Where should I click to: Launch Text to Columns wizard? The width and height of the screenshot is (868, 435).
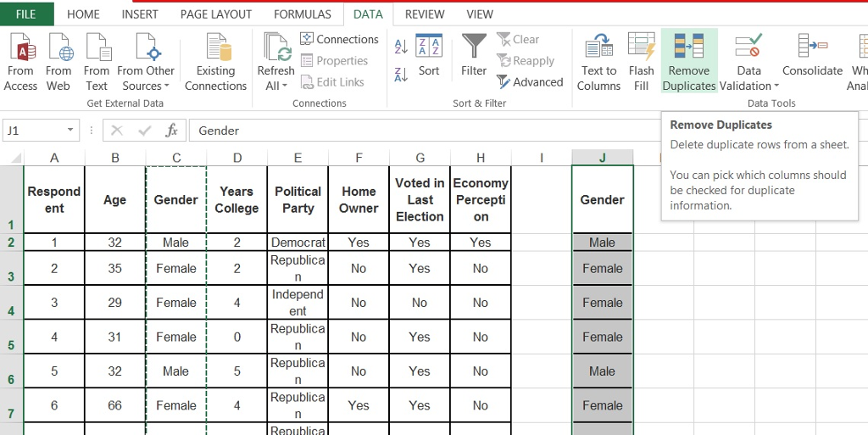click(598, 62)
